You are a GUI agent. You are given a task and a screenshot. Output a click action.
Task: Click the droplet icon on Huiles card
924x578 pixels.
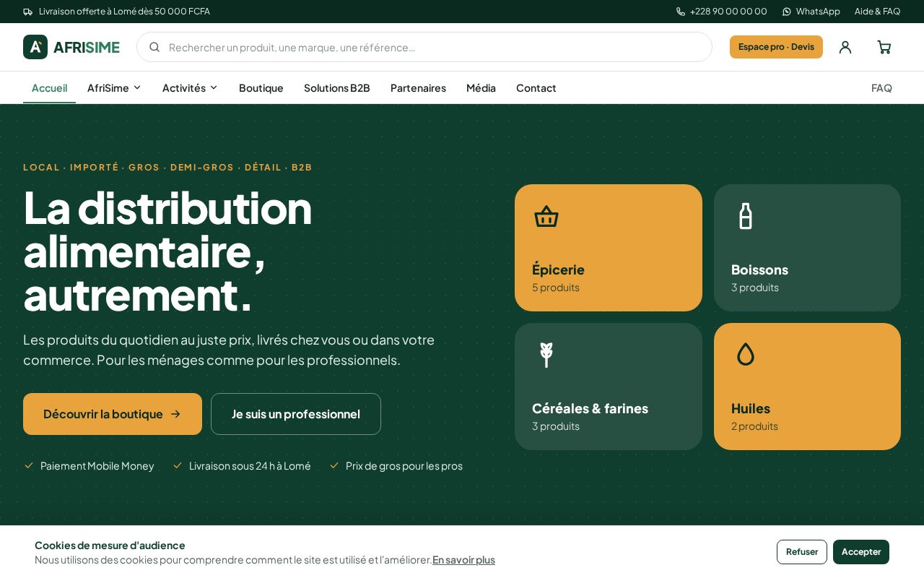(746, 354)
